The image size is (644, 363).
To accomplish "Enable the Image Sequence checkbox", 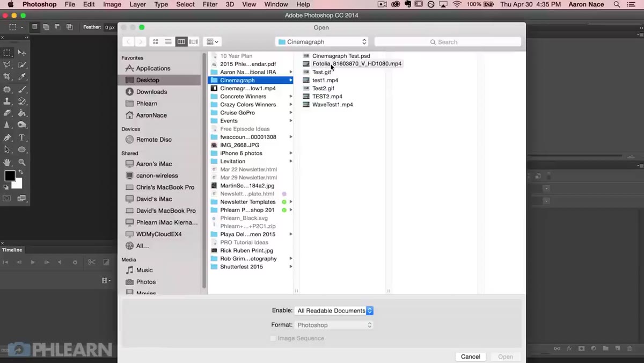I will [273, 338].
